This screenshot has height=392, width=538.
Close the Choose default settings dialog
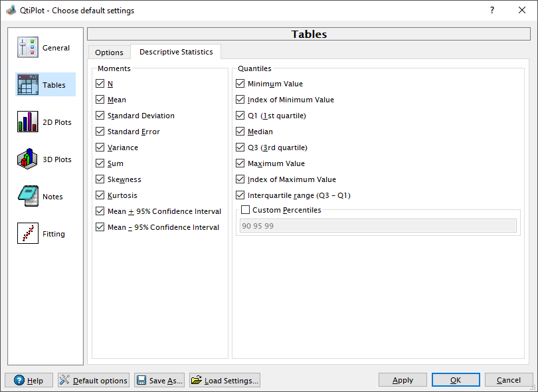522,10
